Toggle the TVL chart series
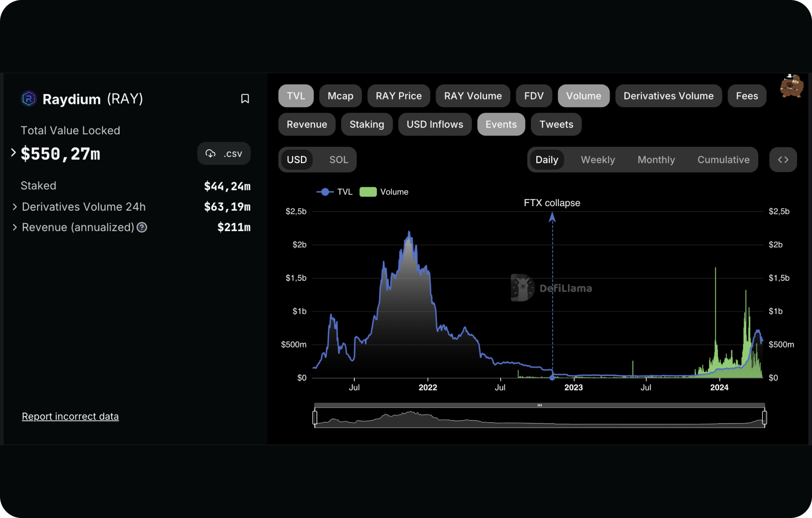This screenshot has width=812, height=518. [x=296, y=96]
